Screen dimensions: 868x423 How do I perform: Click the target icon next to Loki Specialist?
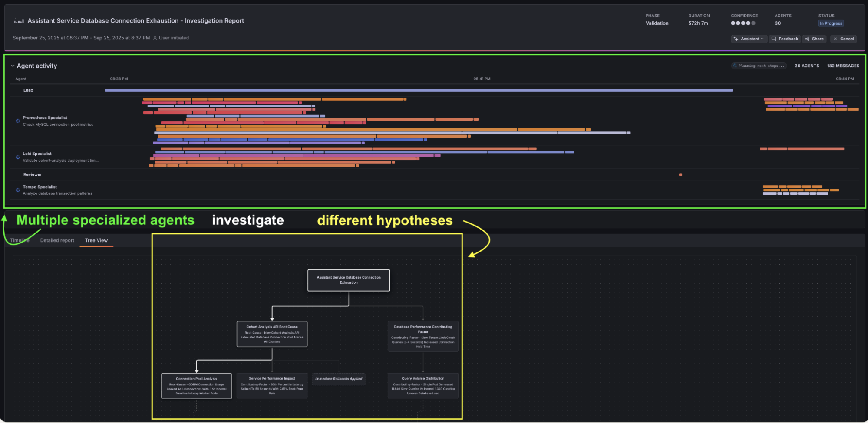pos(17,157)
